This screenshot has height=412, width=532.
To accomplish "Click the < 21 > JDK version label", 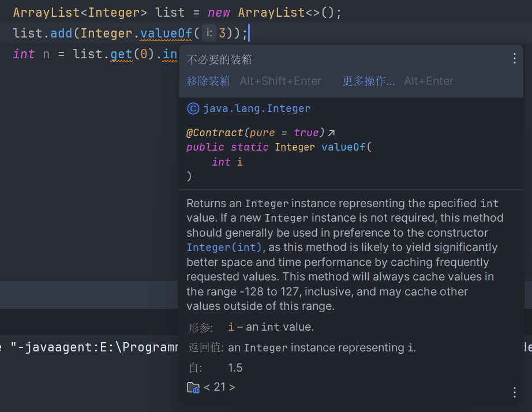I will click(x=220, y=387).
